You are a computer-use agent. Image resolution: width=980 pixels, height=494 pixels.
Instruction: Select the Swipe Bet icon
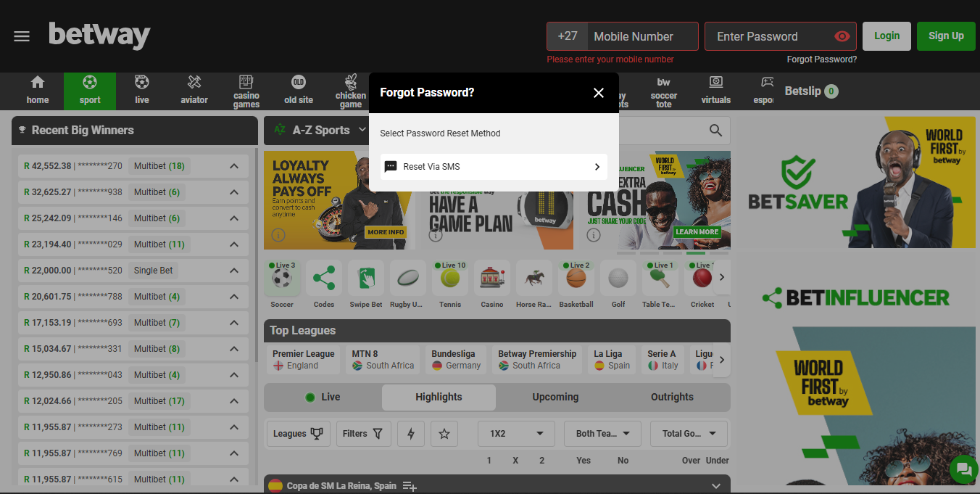tap(365, 277)
